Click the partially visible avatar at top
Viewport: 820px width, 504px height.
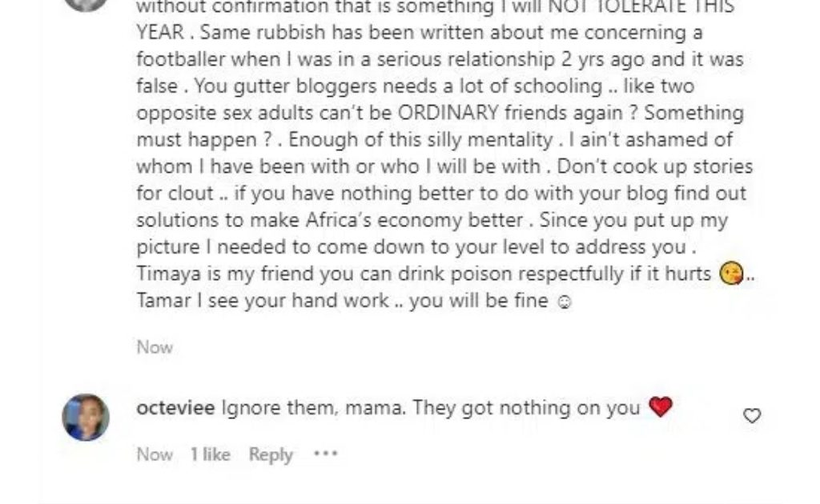point(86,4)
